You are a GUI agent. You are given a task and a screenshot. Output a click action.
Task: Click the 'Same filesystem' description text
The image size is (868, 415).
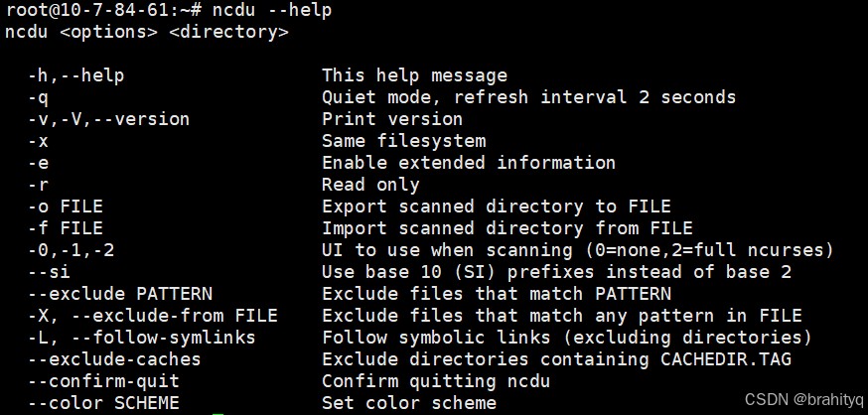403,141
